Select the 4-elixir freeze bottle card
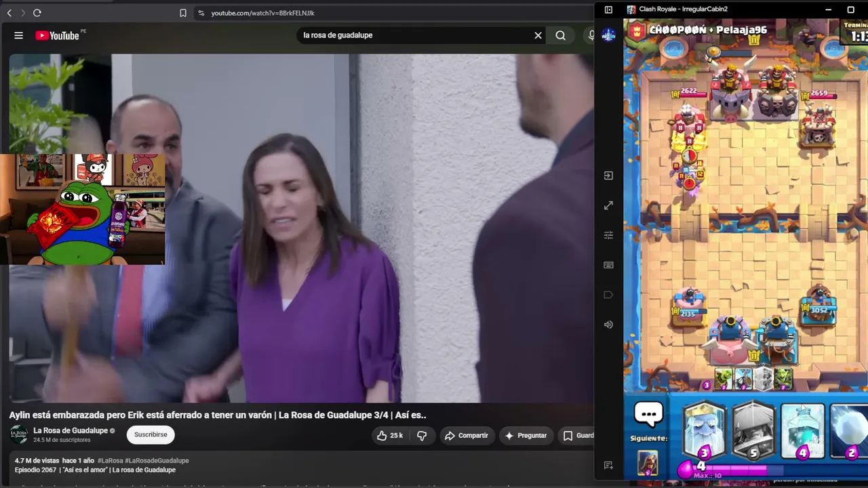 pyautogui.click(x=803, y=431)
